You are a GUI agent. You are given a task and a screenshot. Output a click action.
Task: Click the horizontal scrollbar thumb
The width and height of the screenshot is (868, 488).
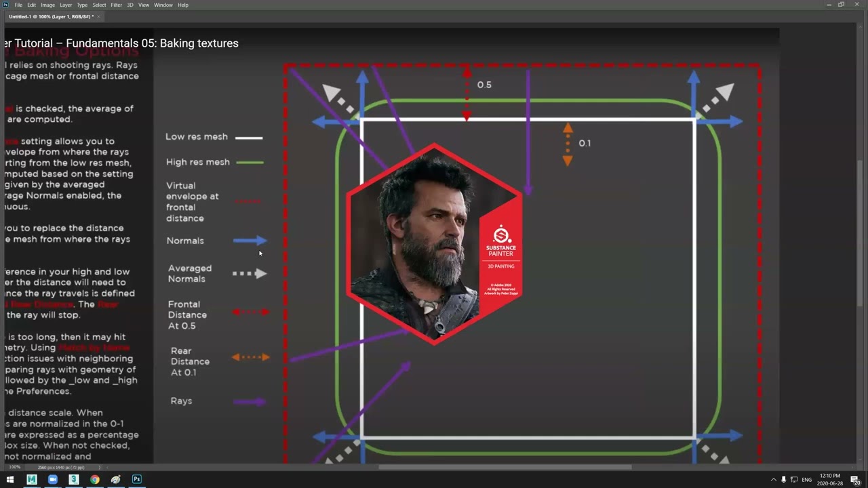click(x=505, y=467)
